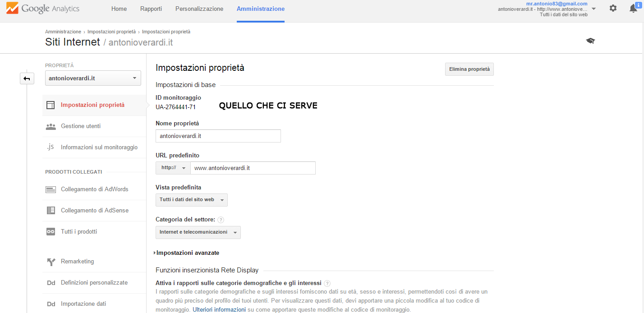This screenshot has width=644, height=313.
Task: Click the back arrow sidebar button
Action: (x=27, y=78)
